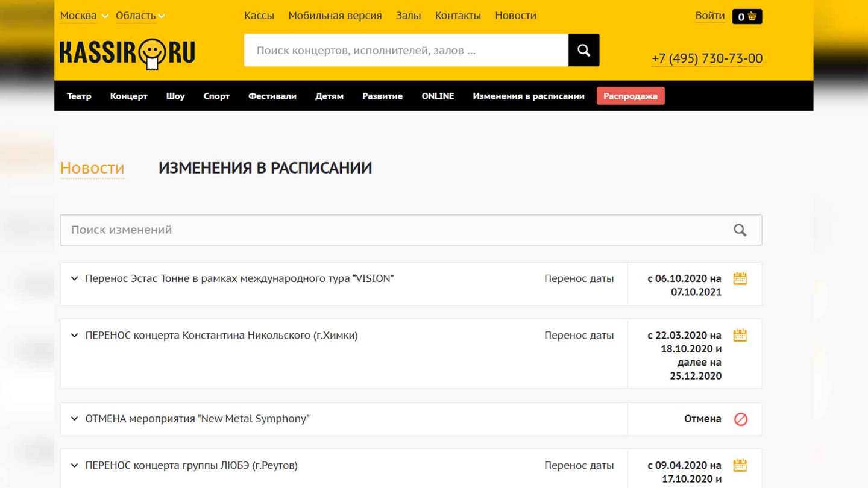Click the date text starting с 22.03.2020

[685, 355]
